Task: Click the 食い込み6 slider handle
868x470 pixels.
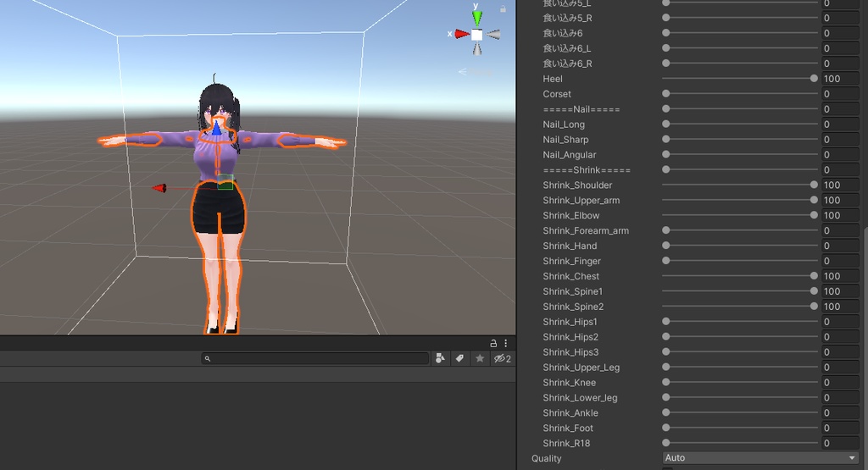Action: (x=666, y=33)
